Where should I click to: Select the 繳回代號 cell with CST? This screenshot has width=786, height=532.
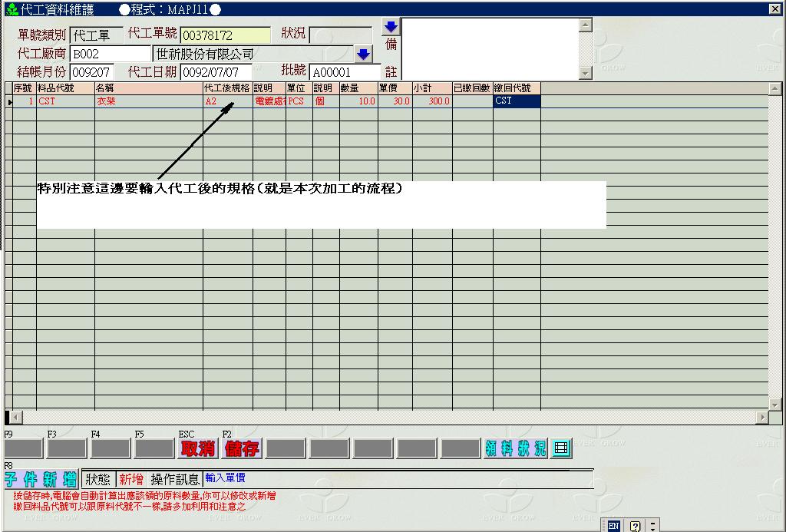(517, 101)
